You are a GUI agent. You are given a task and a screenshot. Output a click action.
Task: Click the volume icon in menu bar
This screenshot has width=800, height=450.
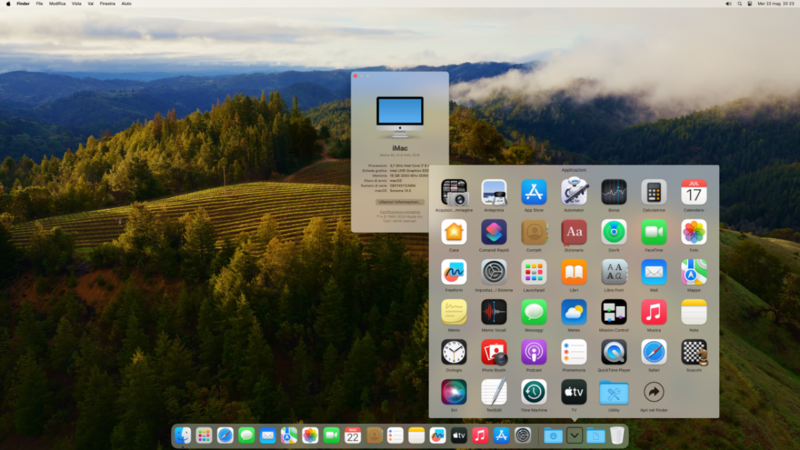[728, 4]
